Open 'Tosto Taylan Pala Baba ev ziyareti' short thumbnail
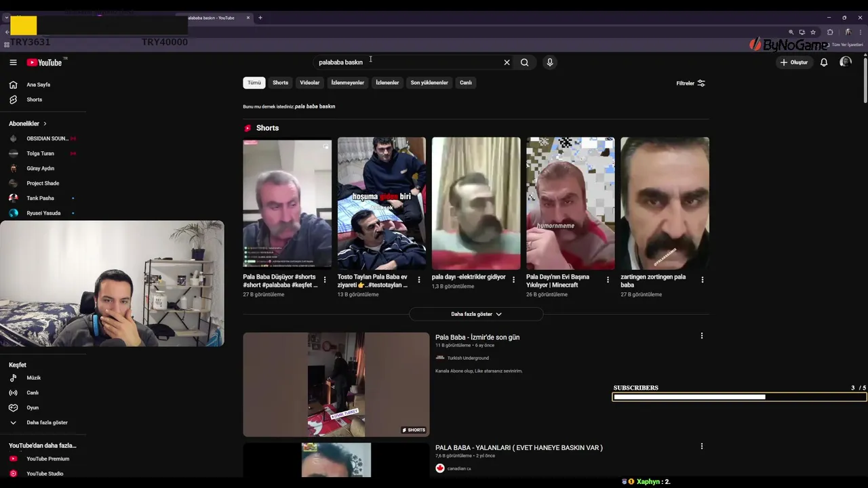The width and height of the screenshot is (868, 488). pyautogui.click(x=382, y=203)
